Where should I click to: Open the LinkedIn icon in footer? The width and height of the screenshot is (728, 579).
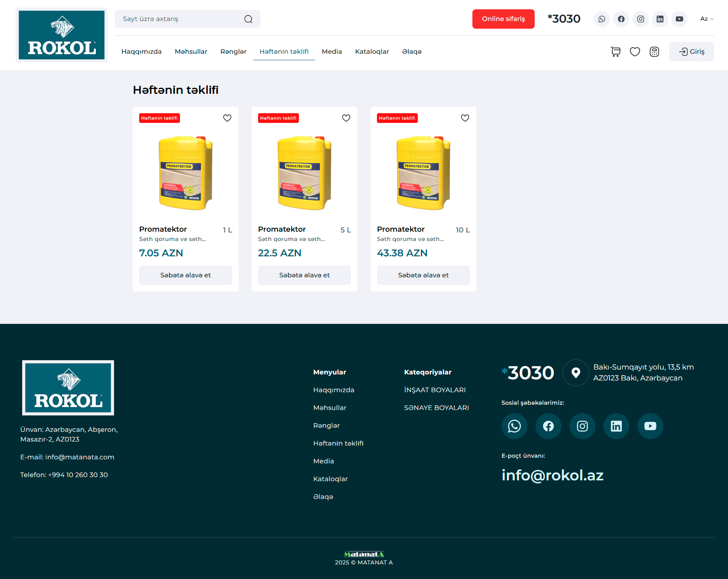click(x=616, y=426)
